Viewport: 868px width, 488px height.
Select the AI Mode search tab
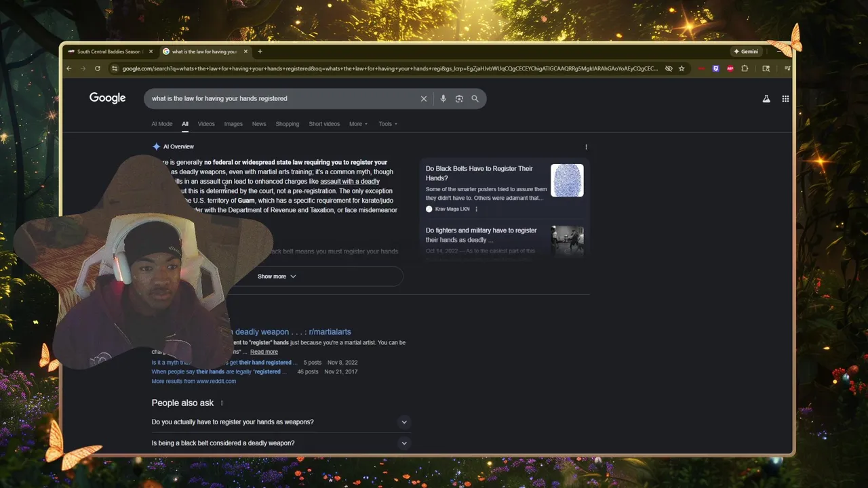point(162,124)
